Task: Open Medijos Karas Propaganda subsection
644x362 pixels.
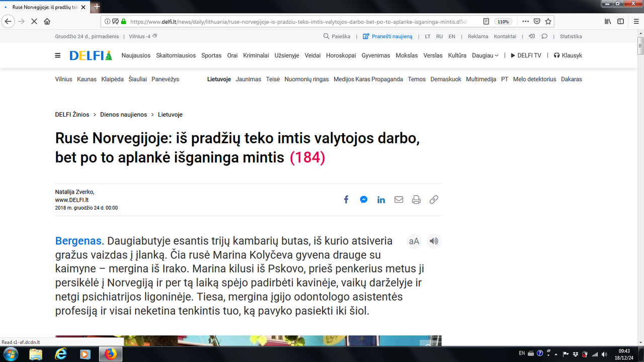Action: click(368, 79)
